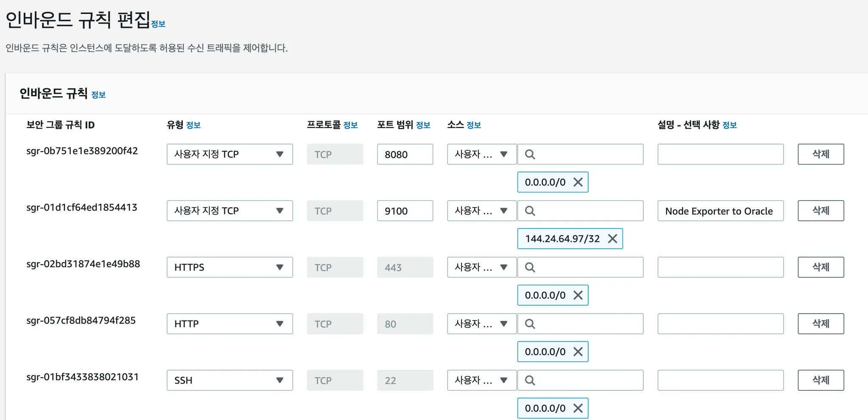Open info link beside port range header
This screenshot has height=420, width=868.
[423, 125]
